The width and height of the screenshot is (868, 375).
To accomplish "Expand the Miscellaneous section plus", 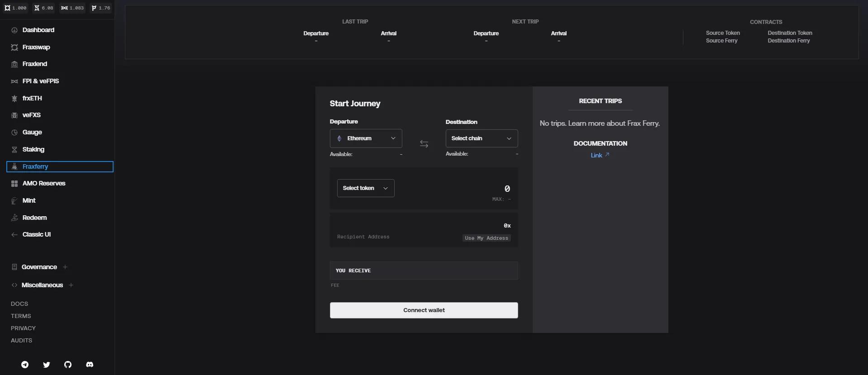I will click(x=71, y=285).
